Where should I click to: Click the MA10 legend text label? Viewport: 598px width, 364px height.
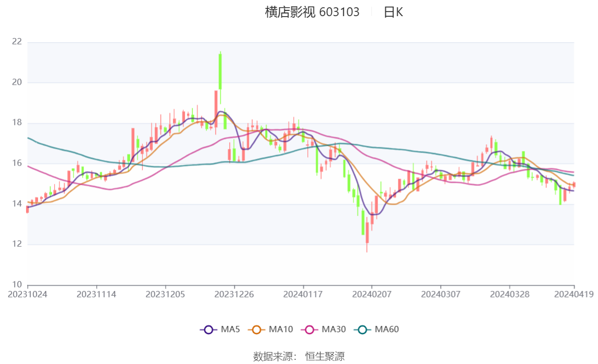[x=281, y=330]
